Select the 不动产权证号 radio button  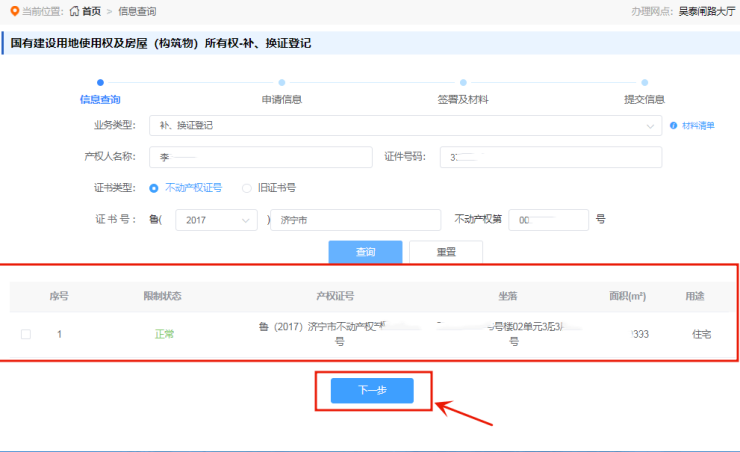[154, 187]
